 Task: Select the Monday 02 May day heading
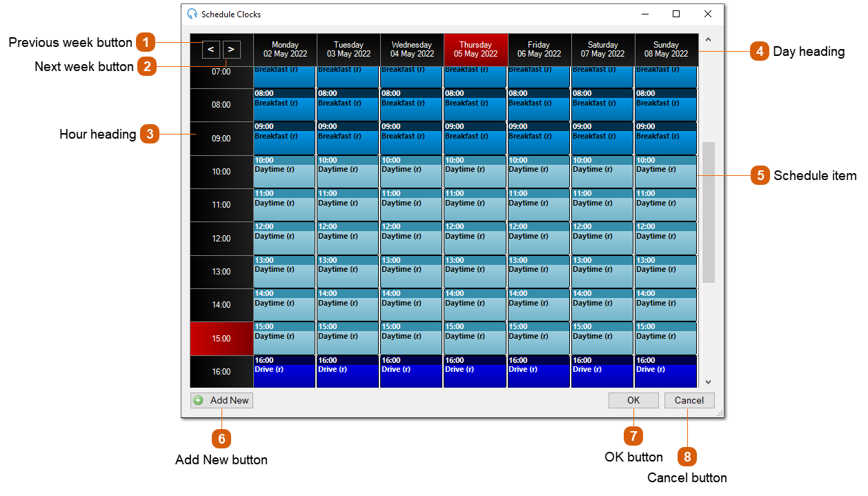click(x=284, y=49)
